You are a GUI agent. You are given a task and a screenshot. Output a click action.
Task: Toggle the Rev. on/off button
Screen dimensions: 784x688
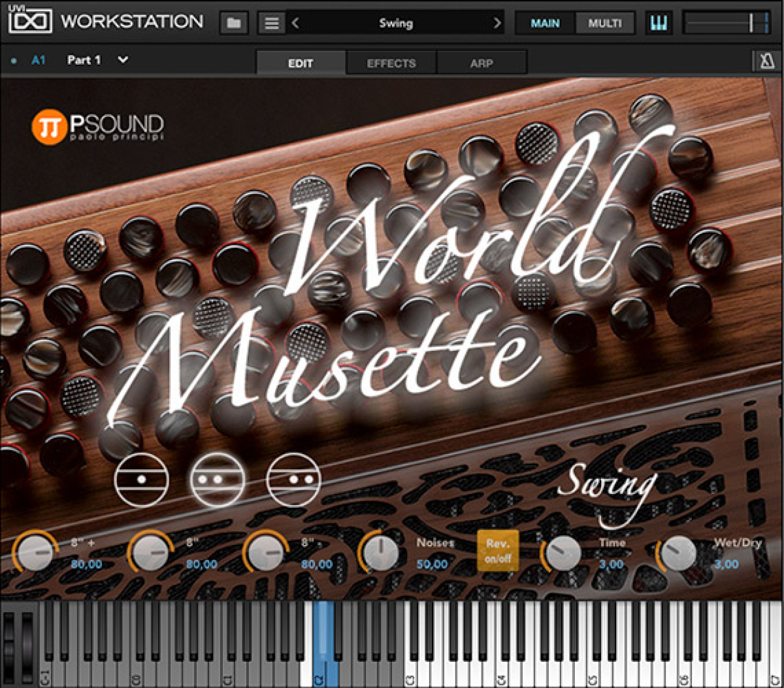click(x=498, y=551)
